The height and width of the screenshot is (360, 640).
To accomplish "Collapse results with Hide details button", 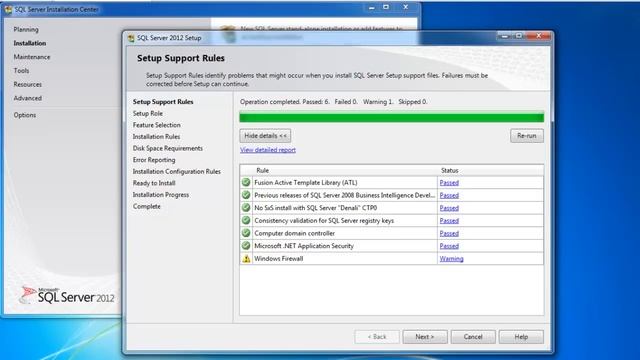I will [x=265, y=136].
